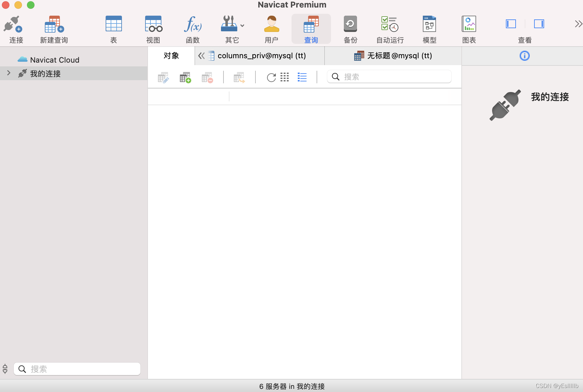The height and width of the screenshot is (392, 583).
Task: Toggle the left navigation pane view
Action: pos(511,24)
